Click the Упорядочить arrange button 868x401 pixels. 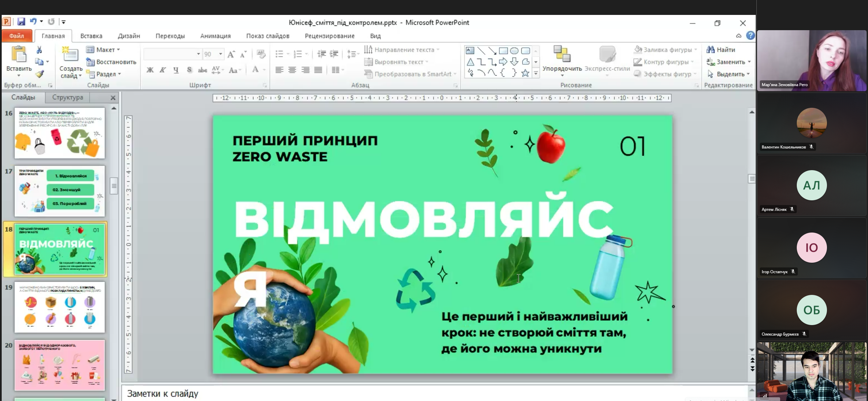click(x=562, y=59)
